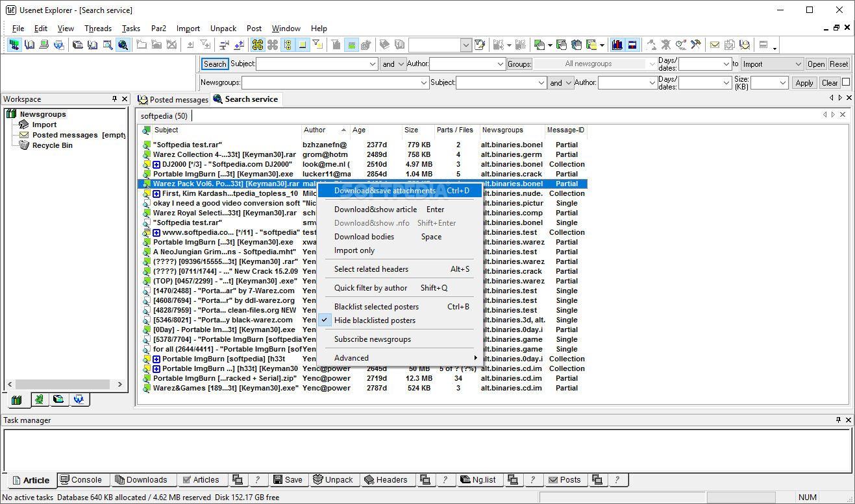Expand the 'DJ2000 [*/3]' collection row
Viewport: 855px width, 504px height.
pyautogui.click(x=156, y=165)
